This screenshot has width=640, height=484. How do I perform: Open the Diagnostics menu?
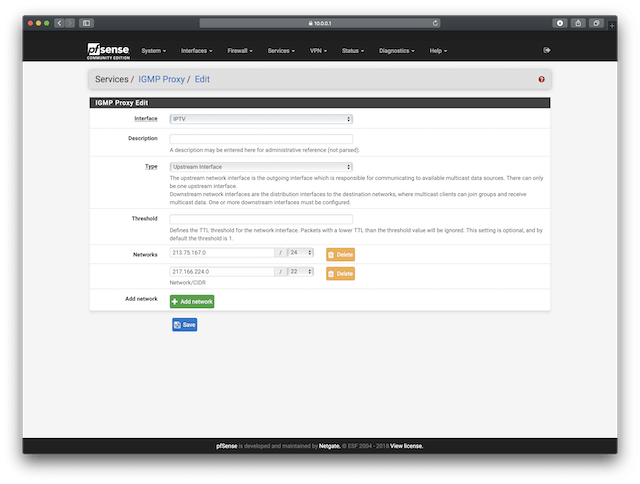pyautogui.click(x=396, y=51)
